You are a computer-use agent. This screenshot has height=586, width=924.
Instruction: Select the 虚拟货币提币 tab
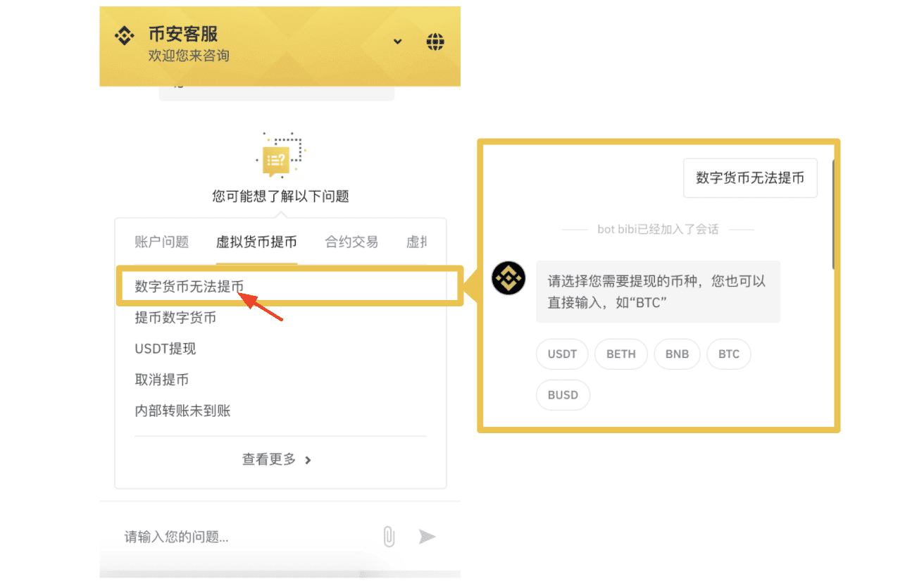(256, 242)
